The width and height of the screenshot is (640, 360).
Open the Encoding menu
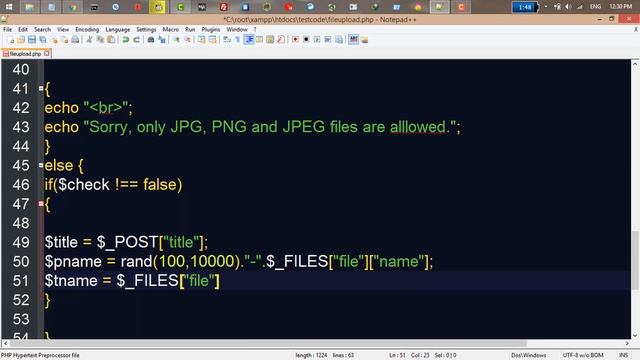point(87,29)
